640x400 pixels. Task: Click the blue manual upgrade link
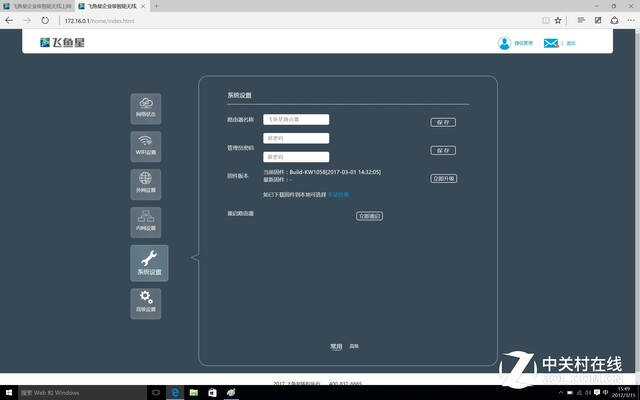click(x=338, y=195)
